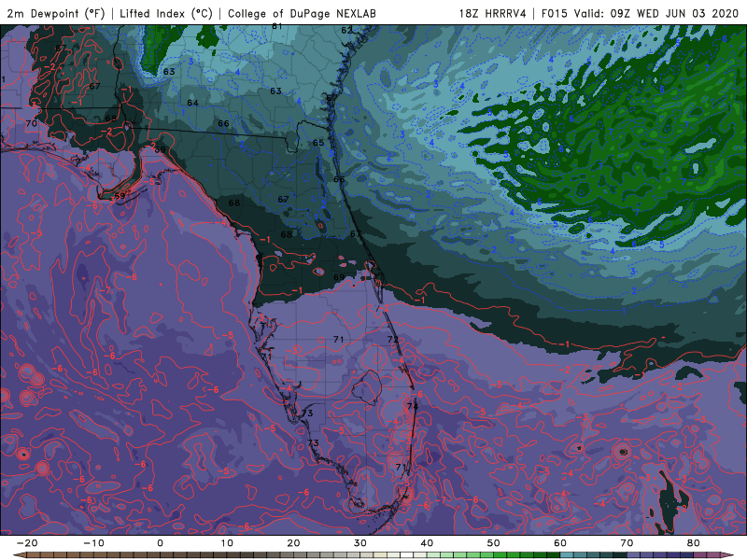Click the 10 label on the color scale

click(x=227, y=543)
